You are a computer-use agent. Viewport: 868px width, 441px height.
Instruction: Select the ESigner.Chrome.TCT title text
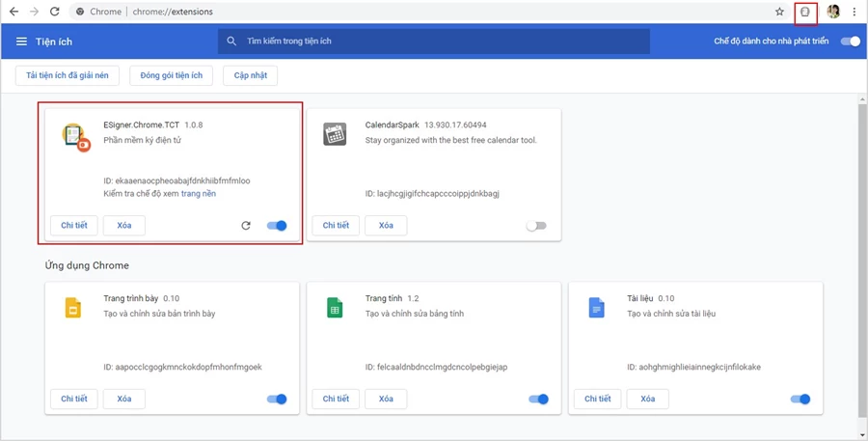[x=141, y=125]
